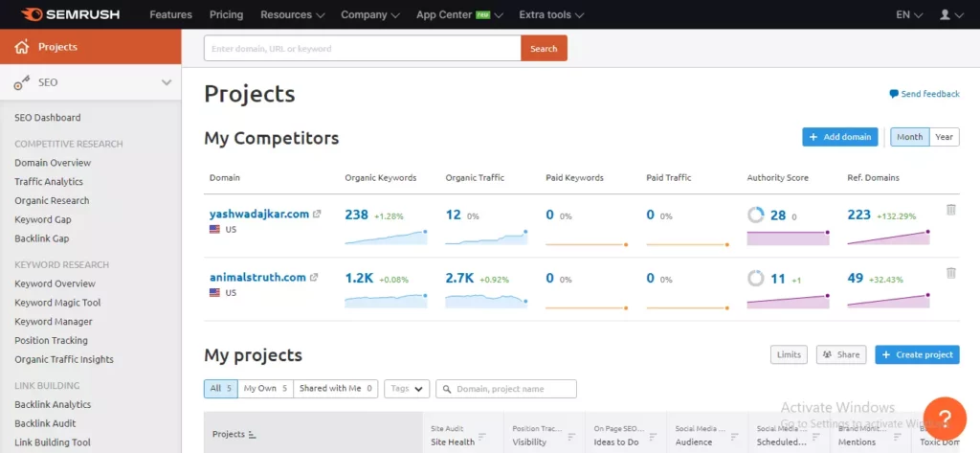Viewport: 980px width, 453px height.
Task: Click the search magnifier in project filter
Action: point(447,389)
